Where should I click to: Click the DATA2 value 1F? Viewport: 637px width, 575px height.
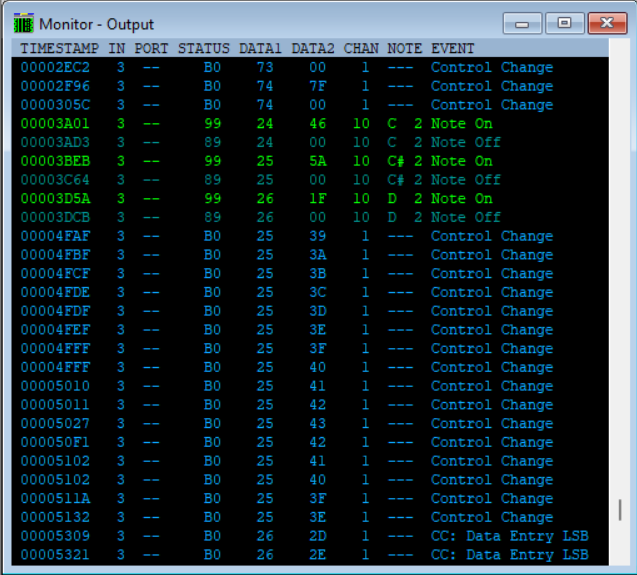coord(317,198)
